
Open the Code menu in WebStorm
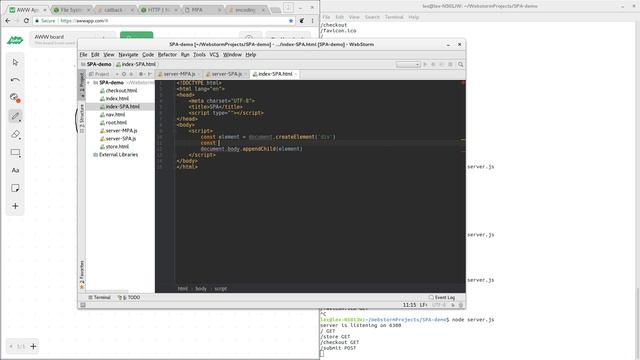pyautogui.click(x=148, y=54)
